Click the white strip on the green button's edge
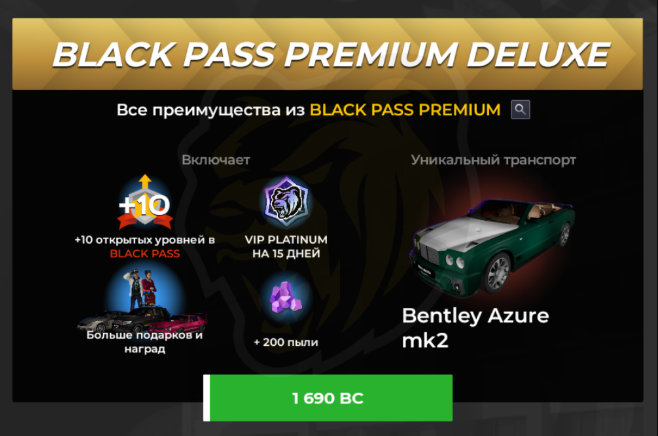 tap(206, 398)
